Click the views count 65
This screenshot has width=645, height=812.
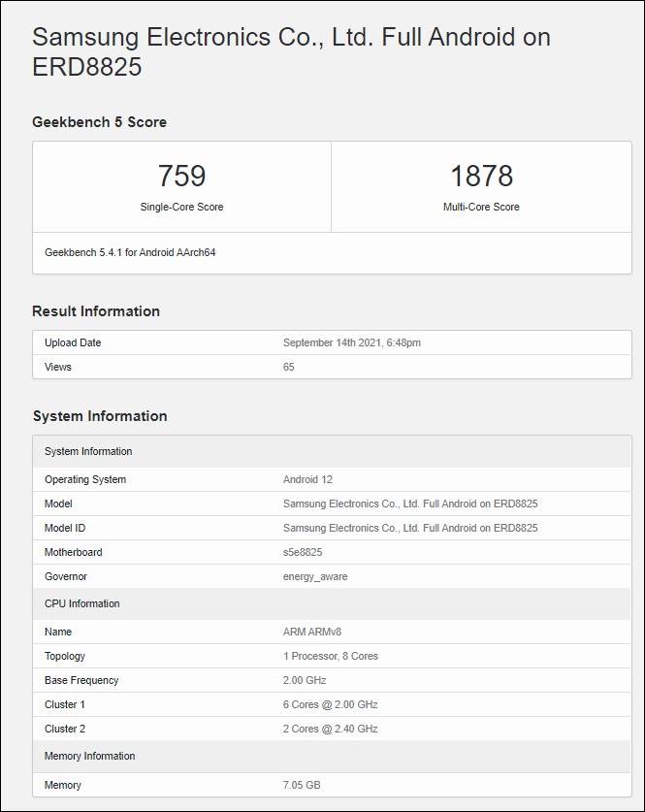point(288,367)
